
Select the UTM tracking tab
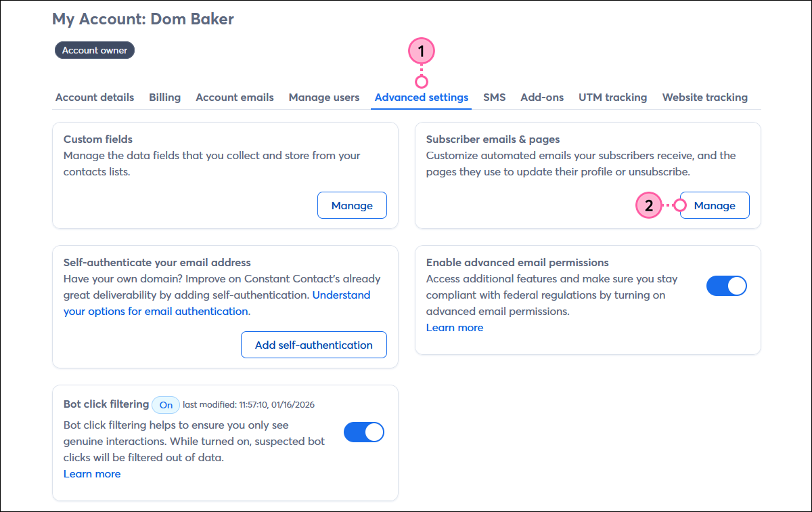(612, 97)
